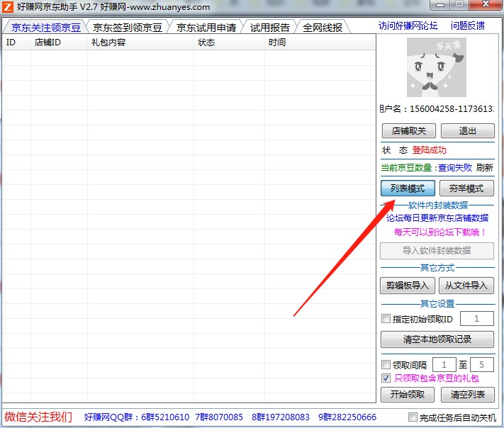Refresh bean count via 刷新 link
This screenshot has width=504, height=428.
pos(484,168)
